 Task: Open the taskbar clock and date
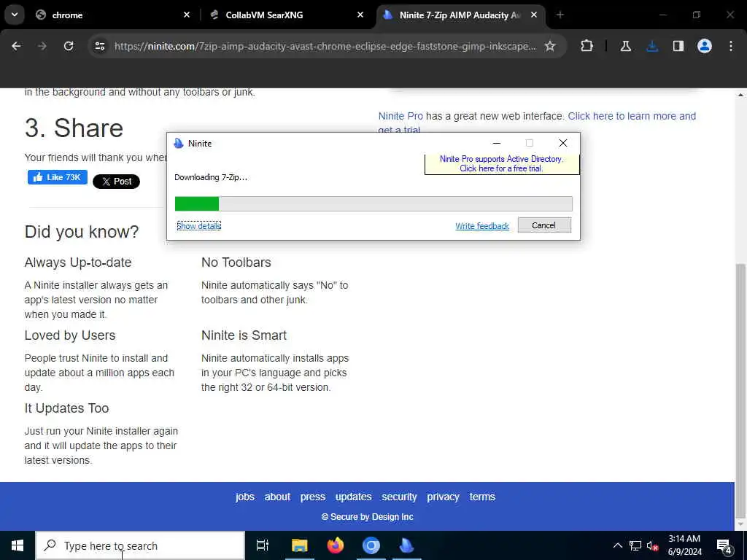pyautogui.click(x=684, y=545)
